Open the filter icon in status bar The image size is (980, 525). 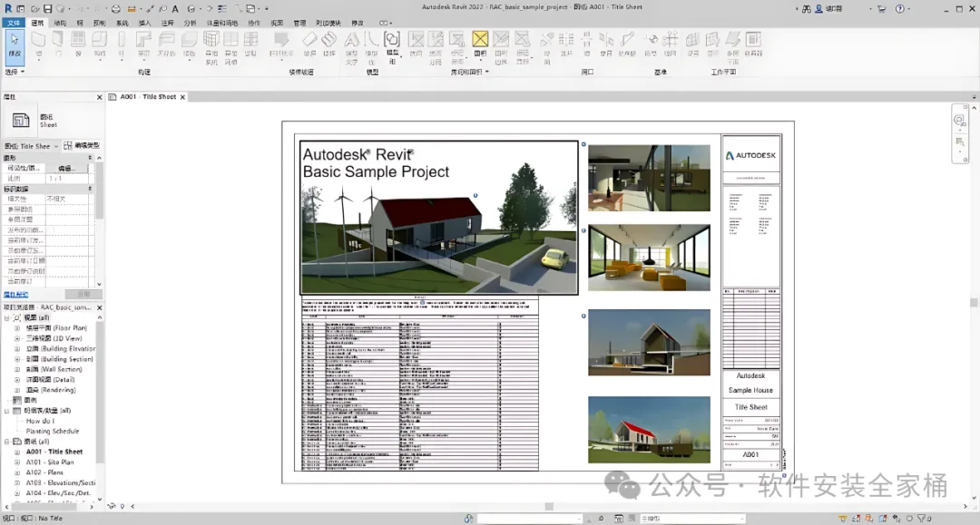[x=923, y=518]
